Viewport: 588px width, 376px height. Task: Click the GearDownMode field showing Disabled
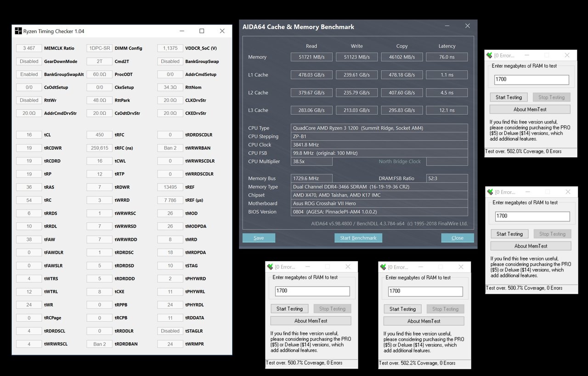click(x=29, y=61)
